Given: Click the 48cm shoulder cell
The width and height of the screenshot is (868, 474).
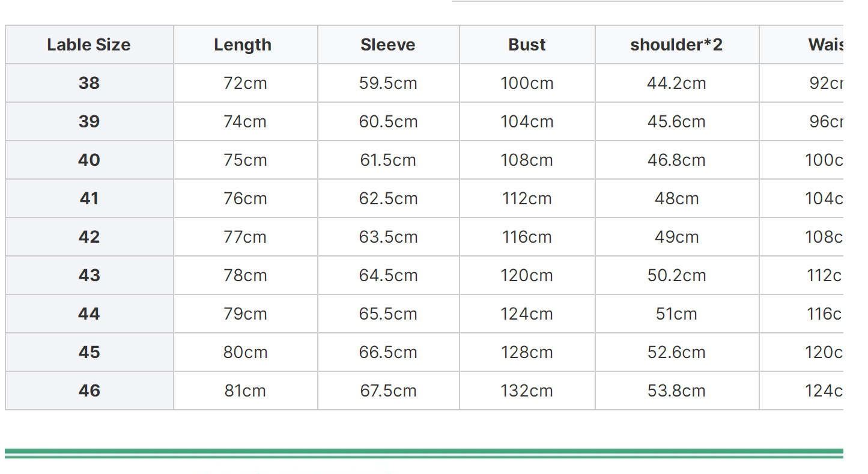Looking at the screenshot, I should tap(676, 198).
